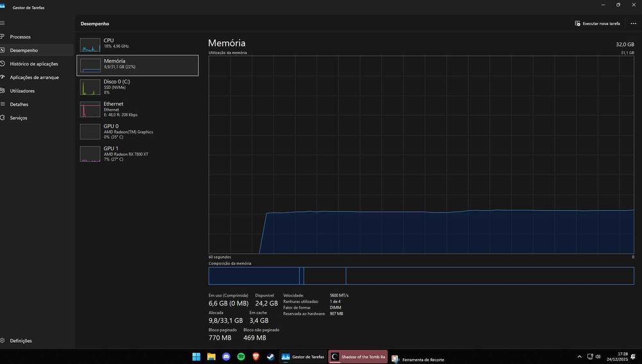Viewport: 642px width, 364px height.
Task: Show hidden tray icons chevron
Action: (x=579, y=357)
